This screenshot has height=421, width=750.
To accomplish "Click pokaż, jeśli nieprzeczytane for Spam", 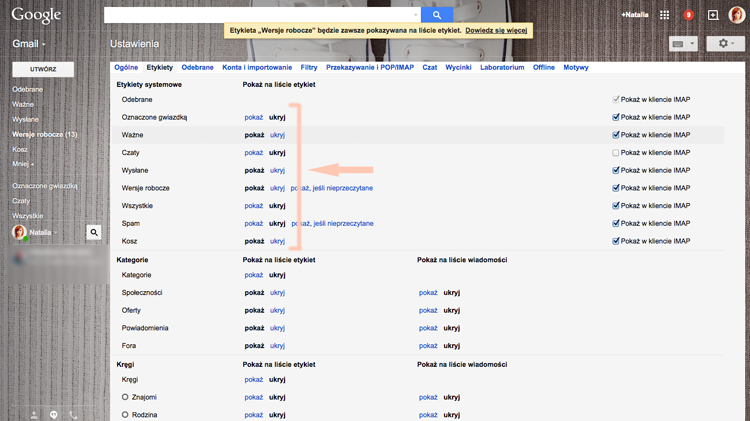I will 332,223.
